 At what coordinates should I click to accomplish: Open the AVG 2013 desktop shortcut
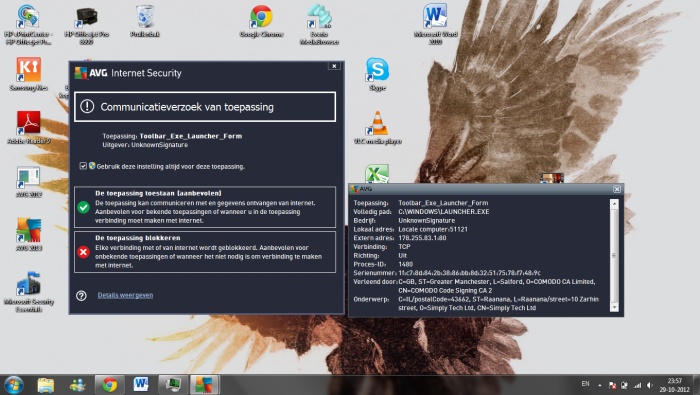click(x=29, y=235)
